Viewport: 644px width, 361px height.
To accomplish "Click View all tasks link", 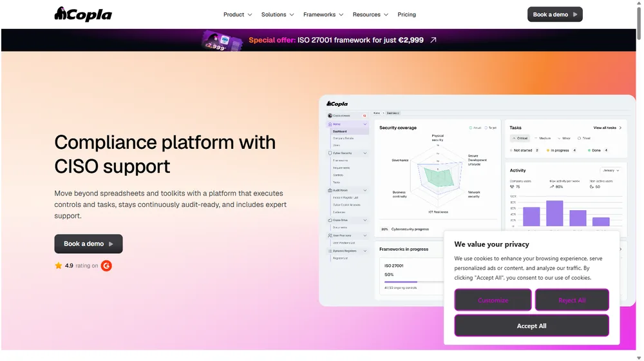I will click(x=607, y=128).
